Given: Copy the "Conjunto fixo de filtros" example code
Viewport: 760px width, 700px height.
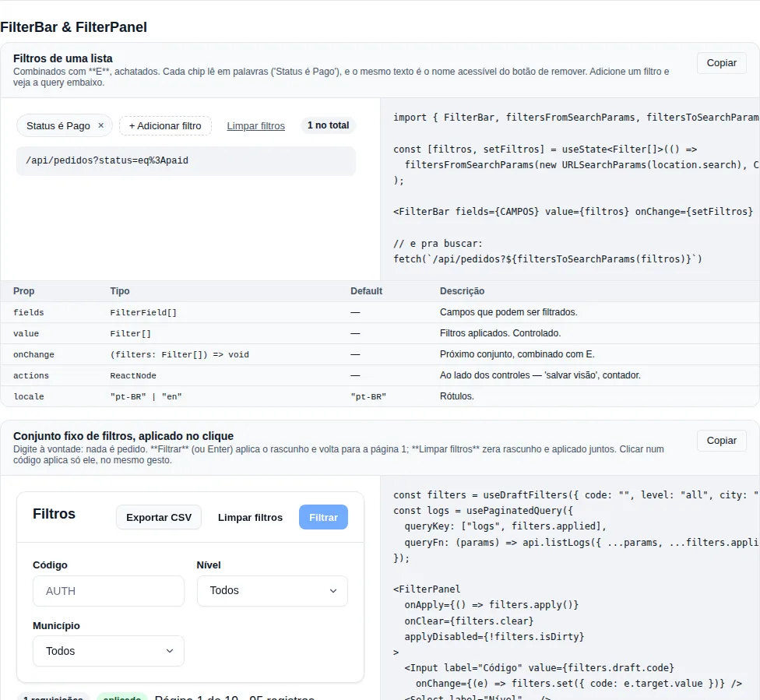Looking at the screenshot, I should tap(721, 441).
